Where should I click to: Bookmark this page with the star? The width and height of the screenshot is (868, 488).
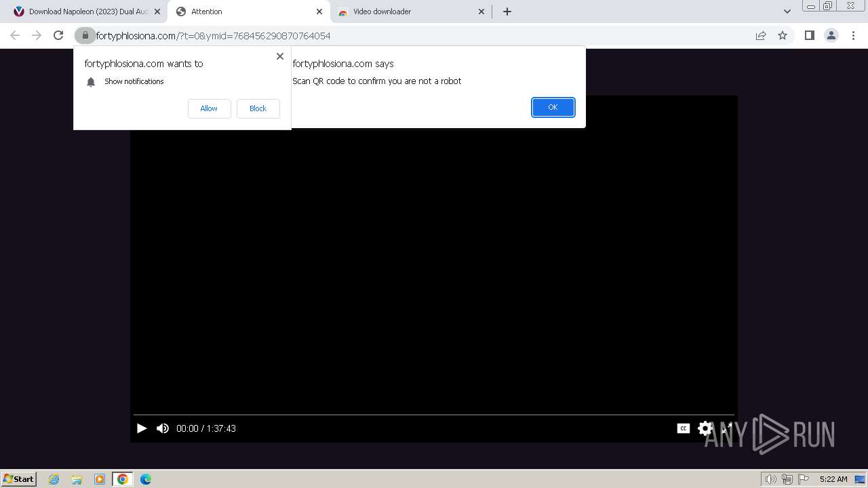[783, 35]
